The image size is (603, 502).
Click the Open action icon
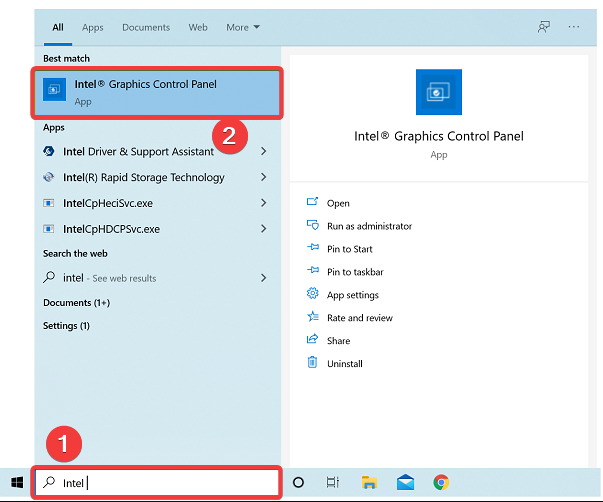312,202
